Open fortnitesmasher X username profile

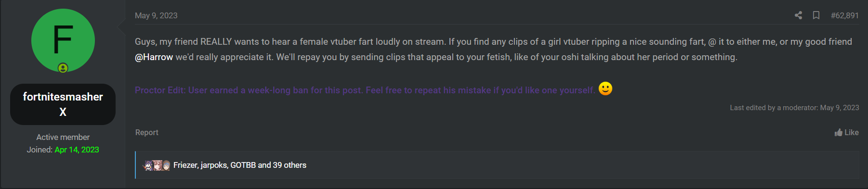[x=63, y=104]
